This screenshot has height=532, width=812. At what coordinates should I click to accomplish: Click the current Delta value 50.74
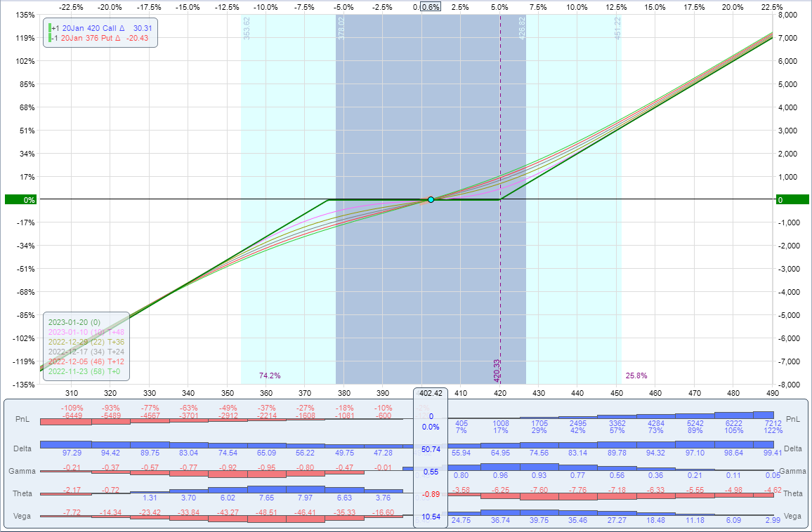tap(431, 449)
